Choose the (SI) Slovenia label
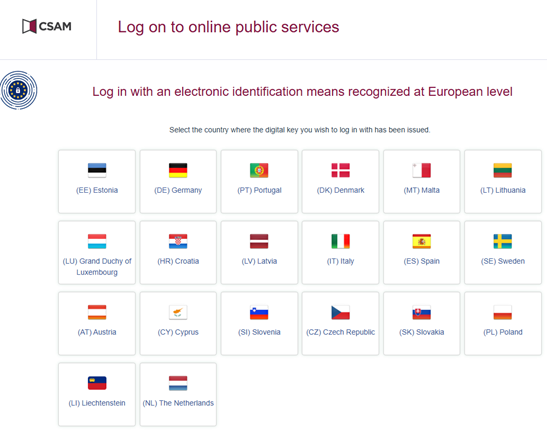The image size is (547, 431). coord(259,332)
